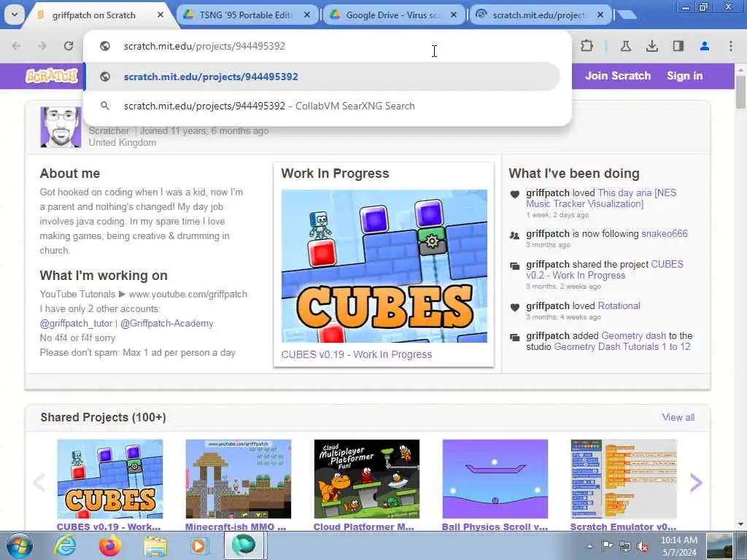Open a new tab button
This screenshot has height=560, width=747.
[627, 15]
